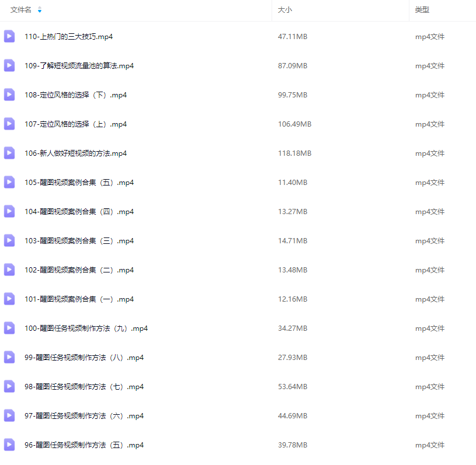This screenshot has height=465, width=476.
Task: Click the video icon beside 109-了解短视频流量池的算法.mp4
Action: click(9, 65)
